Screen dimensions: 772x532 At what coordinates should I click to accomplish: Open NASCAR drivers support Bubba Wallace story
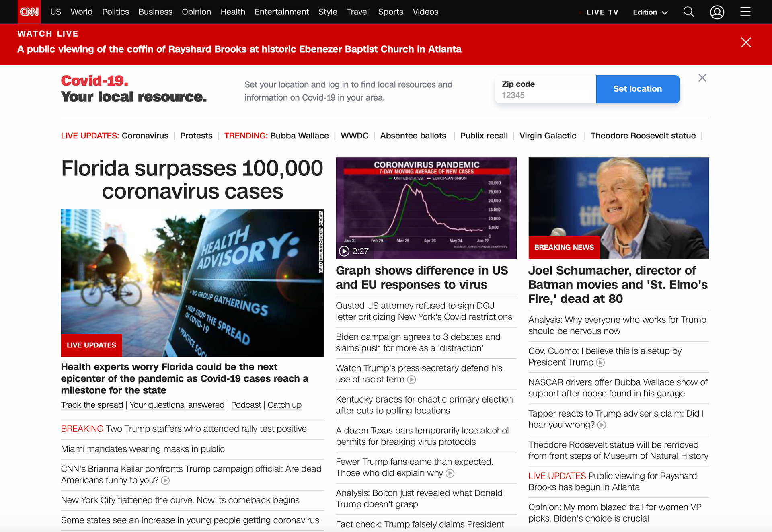pyautogui.click(x=618, y=388)
